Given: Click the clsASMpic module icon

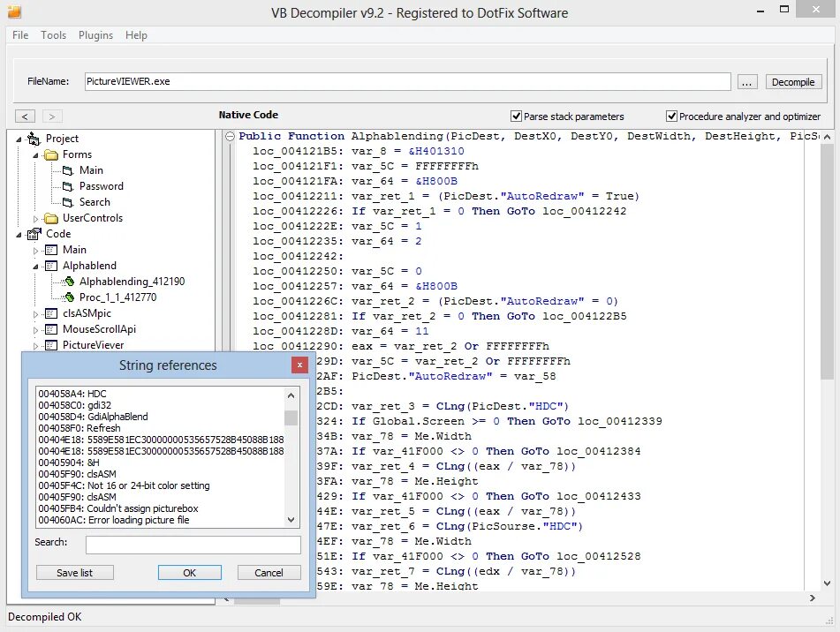Looking at the screenshot, I should coord(51,313).
